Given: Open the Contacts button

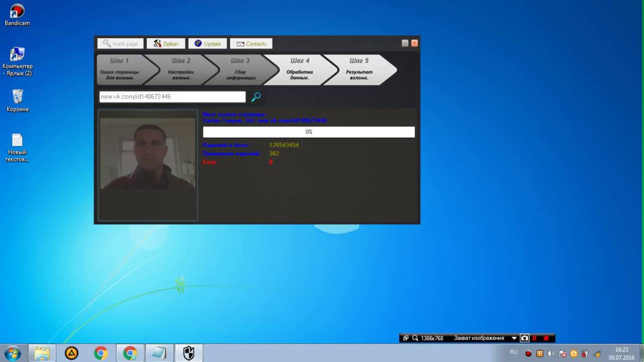Looking at the screenshot, I should (251, 44).
